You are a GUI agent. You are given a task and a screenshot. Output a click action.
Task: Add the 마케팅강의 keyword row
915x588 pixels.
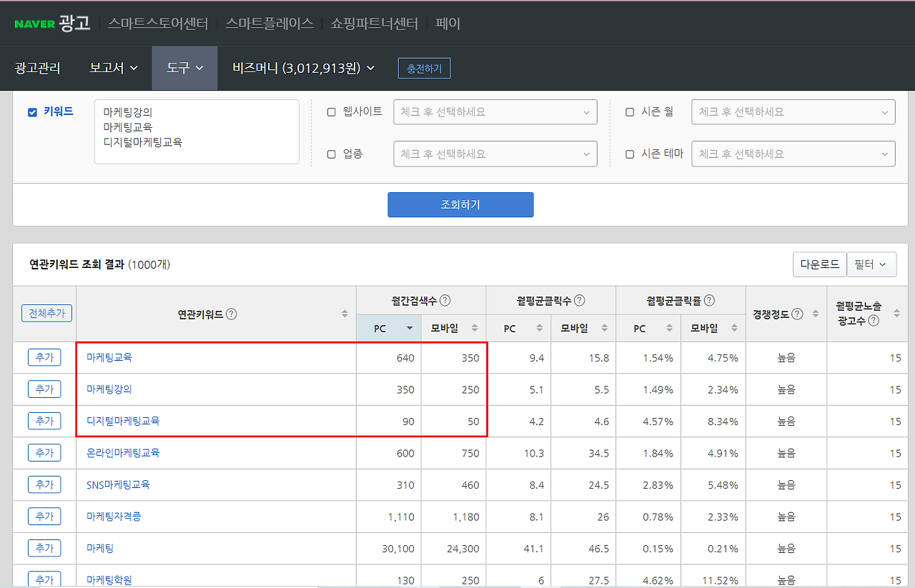point(44,389)
